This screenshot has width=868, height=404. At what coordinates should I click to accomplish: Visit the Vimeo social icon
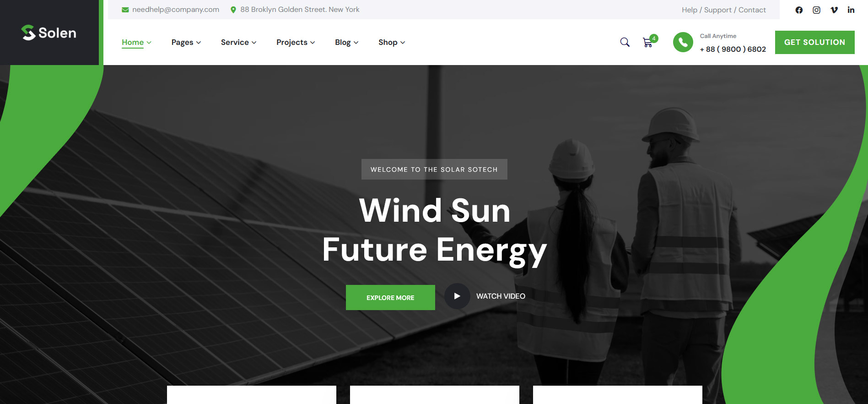pyautogui.click(x=834, y=10)
